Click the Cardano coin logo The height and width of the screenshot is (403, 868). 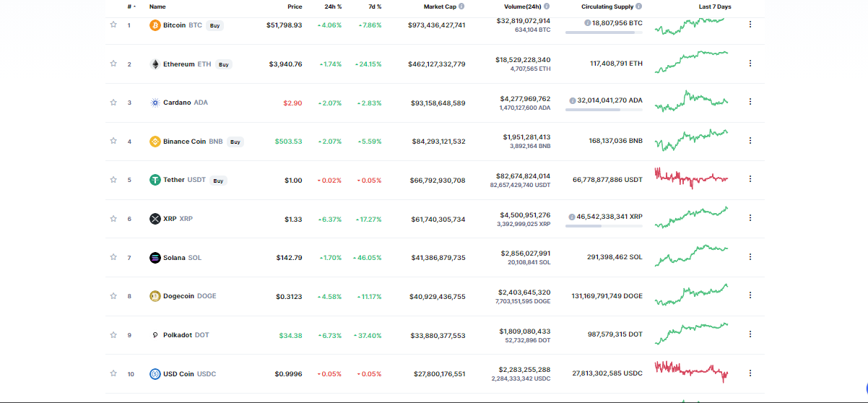(x=155, y=103)
